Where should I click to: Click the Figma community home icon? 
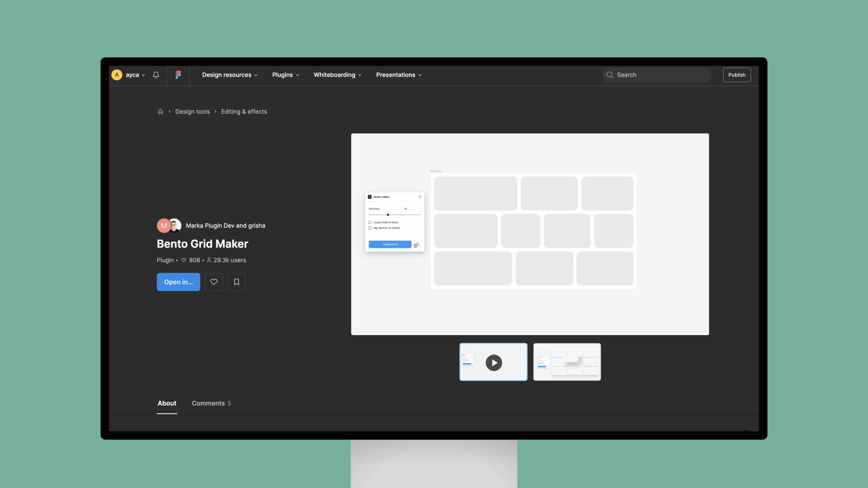(160, 111)
